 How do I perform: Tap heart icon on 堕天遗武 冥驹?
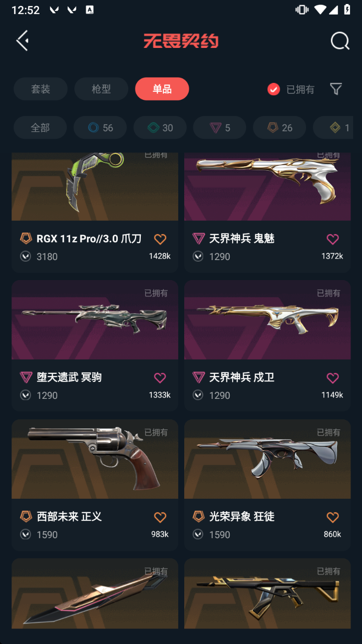tap(160, 378)
